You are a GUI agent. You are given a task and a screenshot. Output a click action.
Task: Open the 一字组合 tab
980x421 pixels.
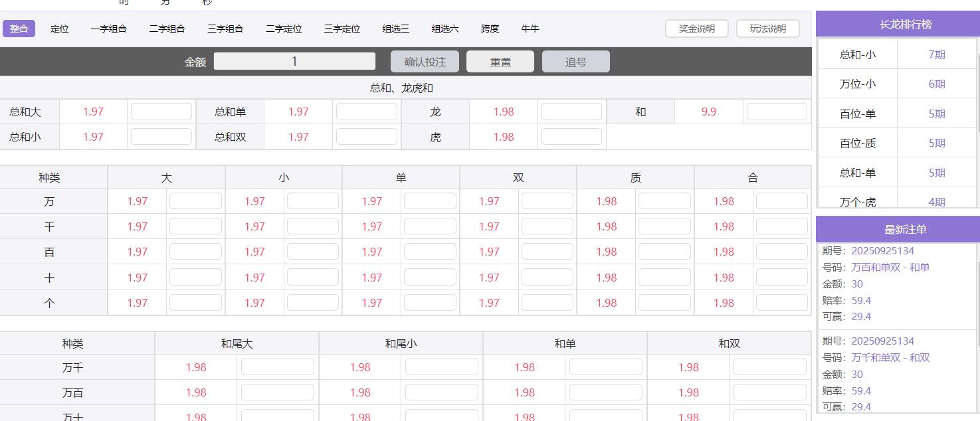point(109,29)
